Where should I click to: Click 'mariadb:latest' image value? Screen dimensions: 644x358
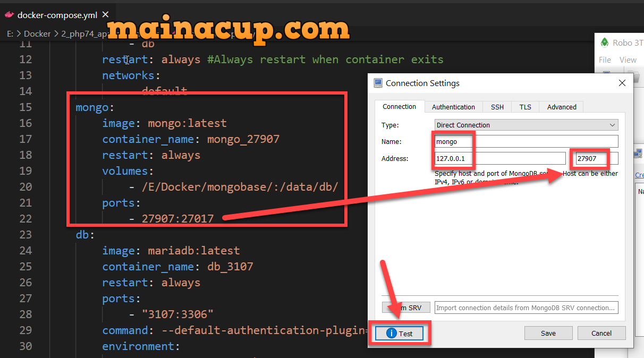pos(194,251)
